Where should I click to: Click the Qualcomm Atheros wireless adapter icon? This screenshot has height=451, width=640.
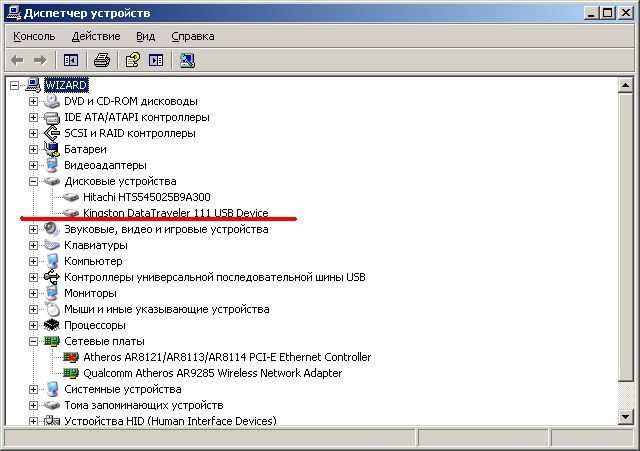click(x=71, y=373)
